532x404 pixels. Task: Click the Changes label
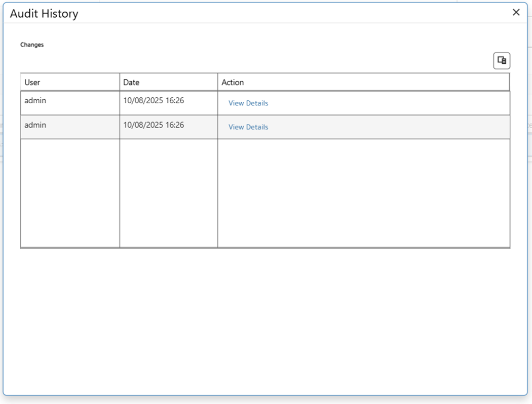coord(32,45)
